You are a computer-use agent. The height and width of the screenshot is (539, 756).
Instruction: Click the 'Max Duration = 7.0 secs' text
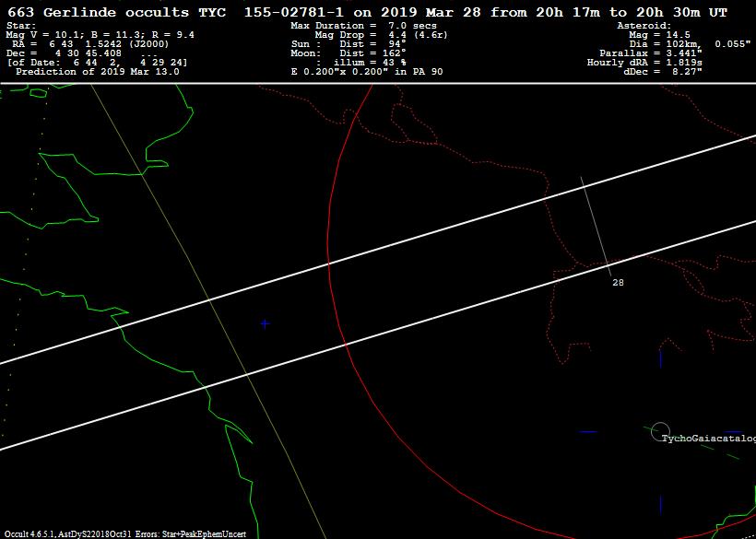363,26
